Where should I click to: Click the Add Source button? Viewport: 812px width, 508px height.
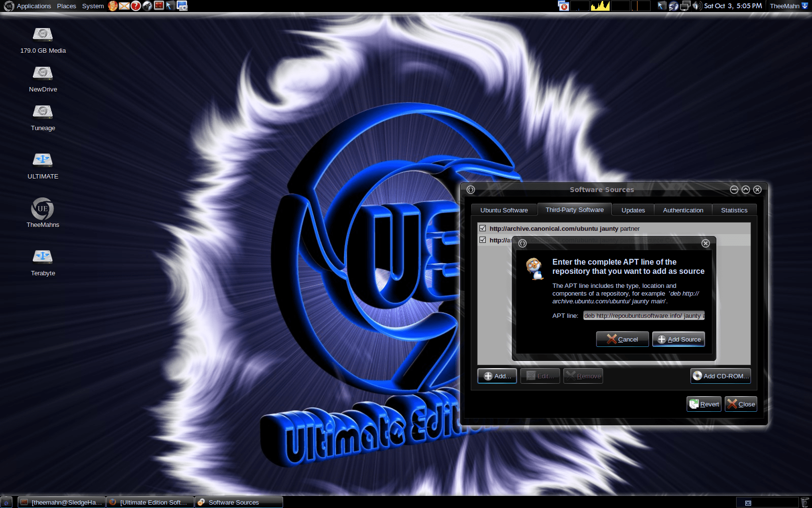(679, 339)
